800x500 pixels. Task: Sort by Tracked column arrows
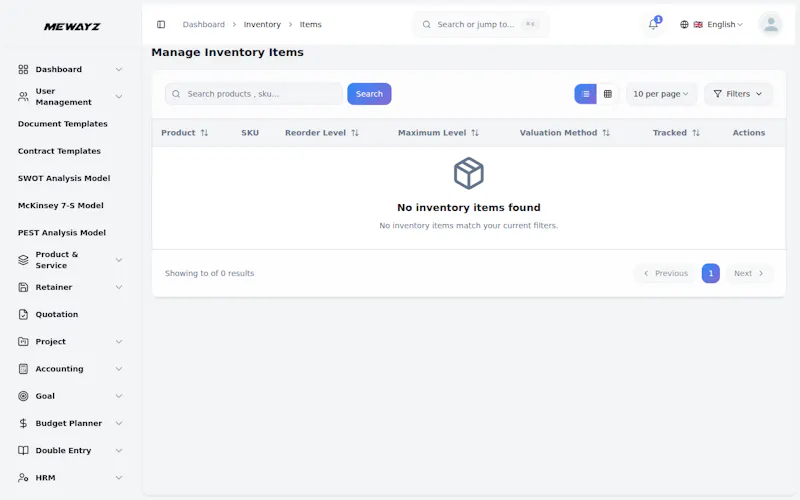(x=695, y=133)
